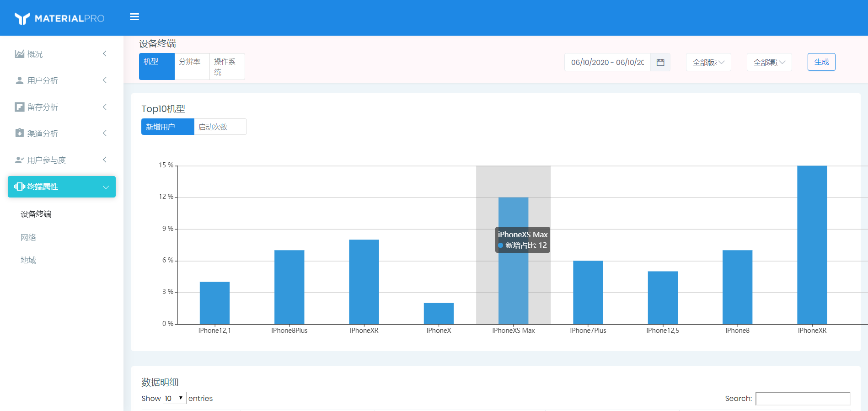This screenshot has width=868, height=411.
Task: Click the 生成 button
Action: tap(821, 62)
